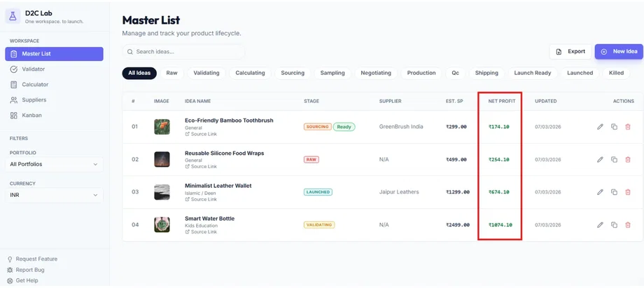Click the Export button
Image resolution: width=644 pixels, height=288 pixels.
(570, 52)
